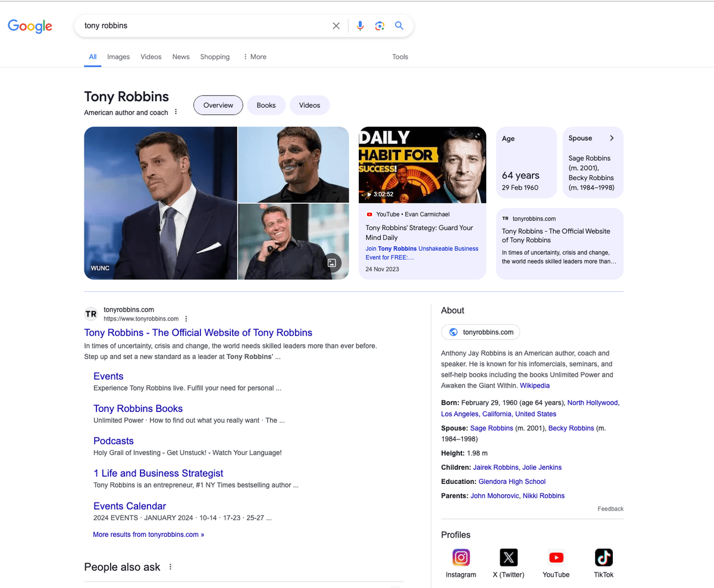Image resolution: width=714 pixels, height=588 pixels.
Task: Open the Jairek Robbins children link
Action: pyautogui.click(x=496, y=467)
